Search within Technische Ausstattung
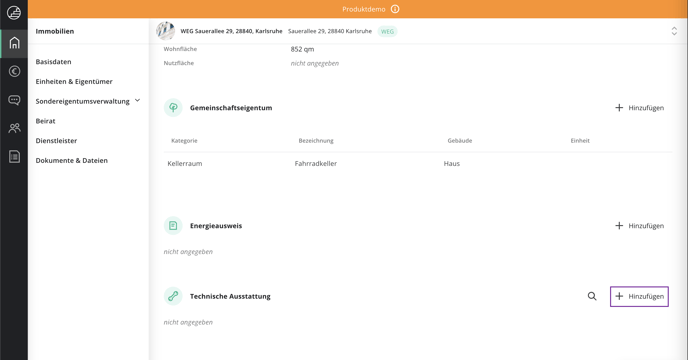Image resolution: width=688 pixels, height=360 pixels. (x=592, y=296)
